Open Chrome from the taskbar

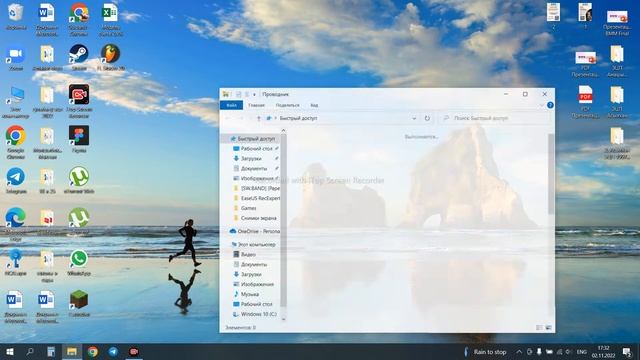(x=93, y=351)
